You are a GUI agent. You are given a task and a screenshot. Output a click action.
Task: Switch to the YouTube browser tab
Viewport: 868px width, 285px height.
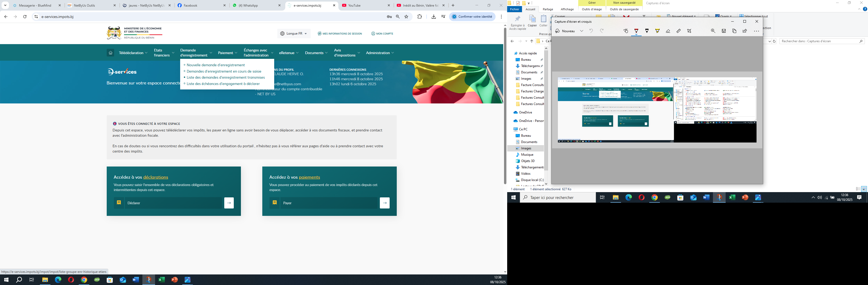366,5
